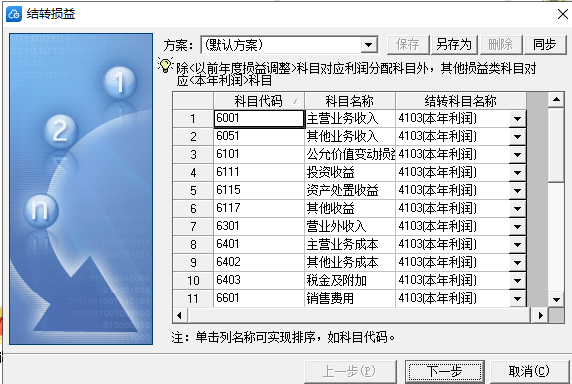Viewport: 572px width, 384px height.
Task: Click the 其他业务收入 name cell
Action: point(350,137)
